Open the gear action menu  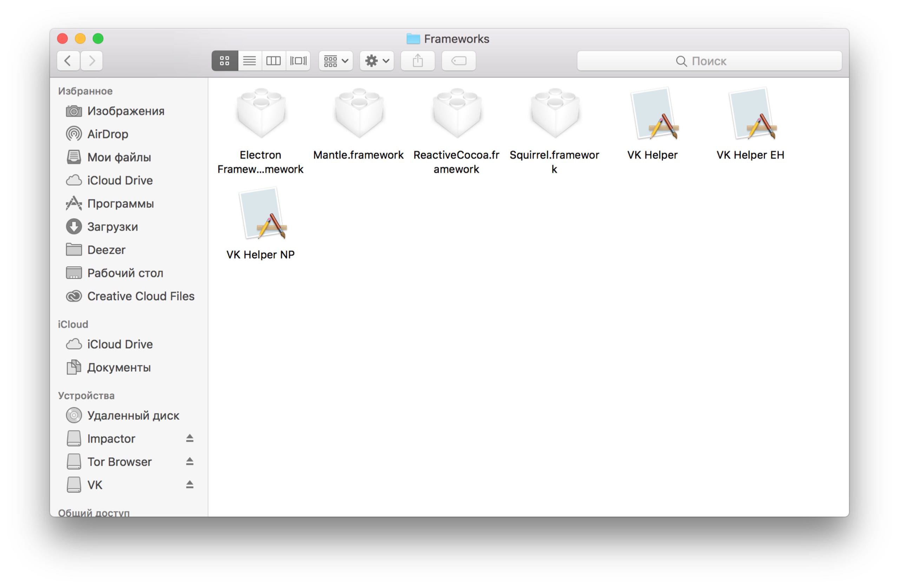coord(376,61)
